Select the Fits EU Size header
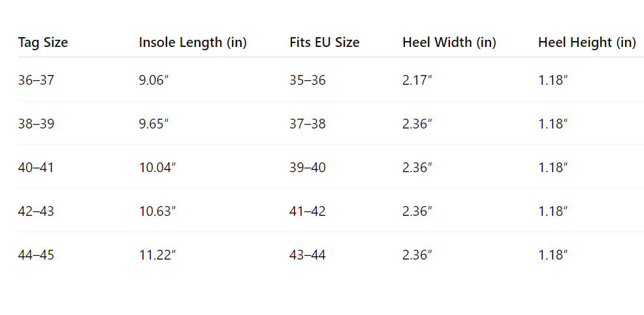 [325, 42]
